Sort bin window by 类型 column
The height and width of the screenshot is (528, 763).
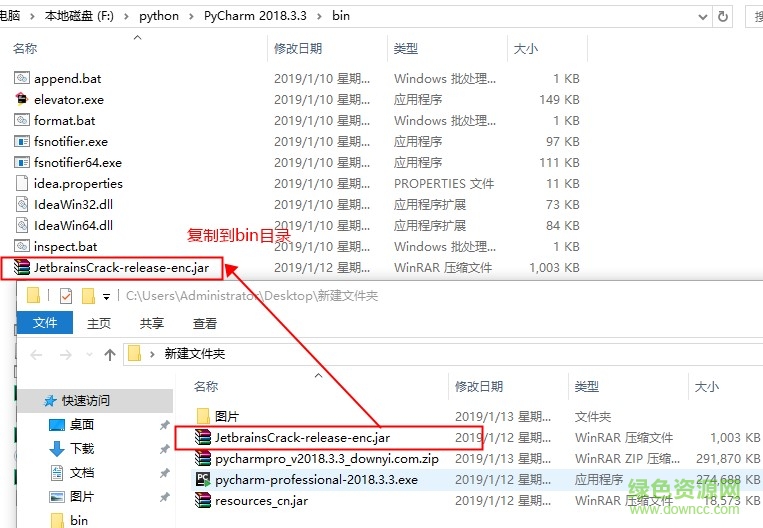(406, 48)
